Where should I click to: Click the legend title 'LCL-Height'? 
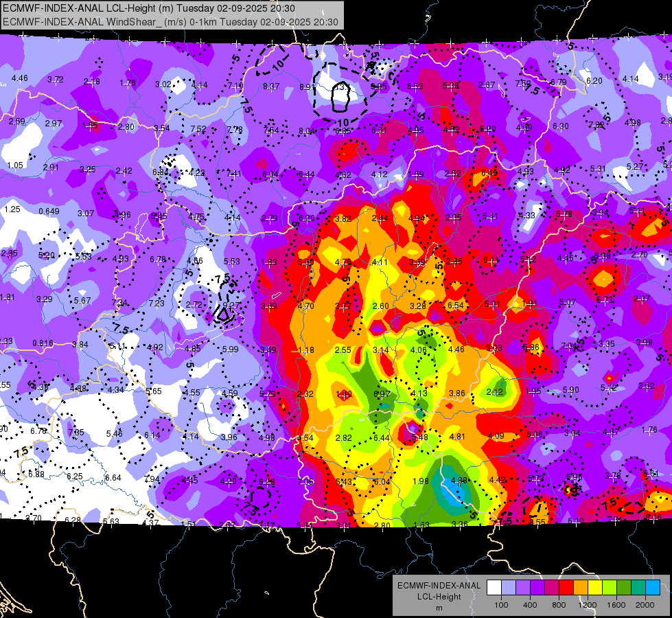coord(439,597)
